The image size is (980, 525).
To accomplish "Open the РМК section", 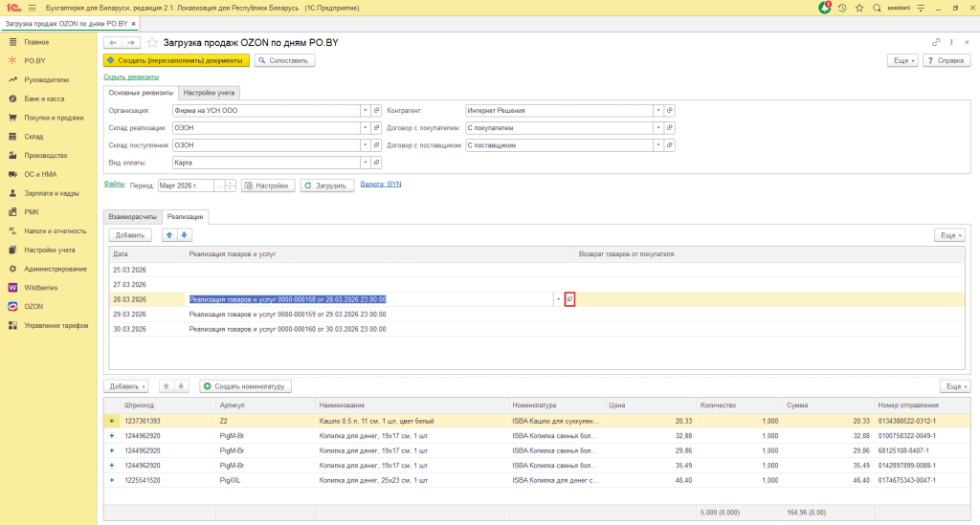I will (x=32, y=212).
